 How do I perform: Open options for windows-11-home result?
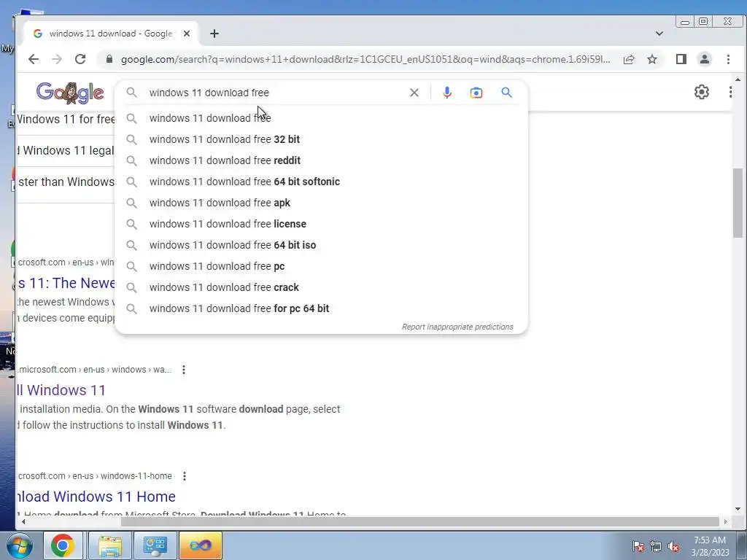185,475
